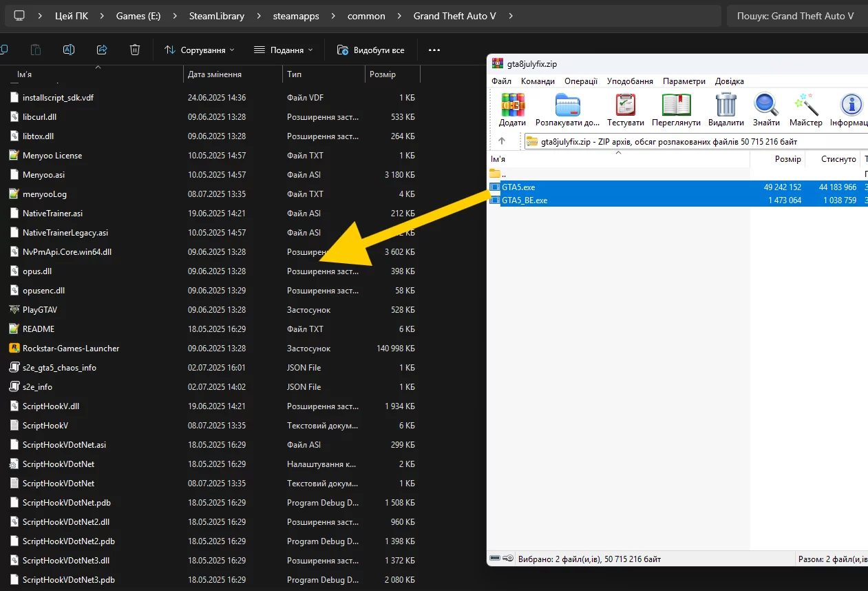Click s2e_gta5_chaos_info JSON file icon
The image size is (868, 591).
pyautogui.click(x=14, y=368)
